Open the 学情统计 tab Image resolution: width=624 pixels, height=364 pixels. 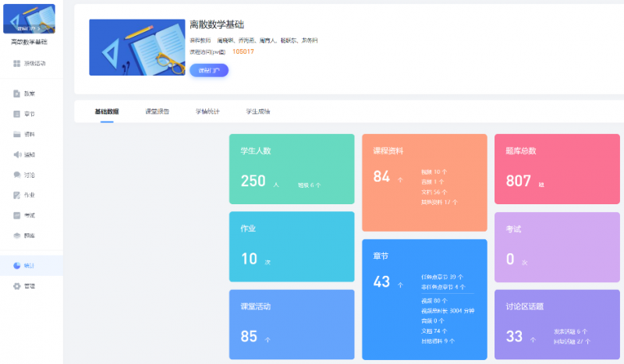click(207, 111)
